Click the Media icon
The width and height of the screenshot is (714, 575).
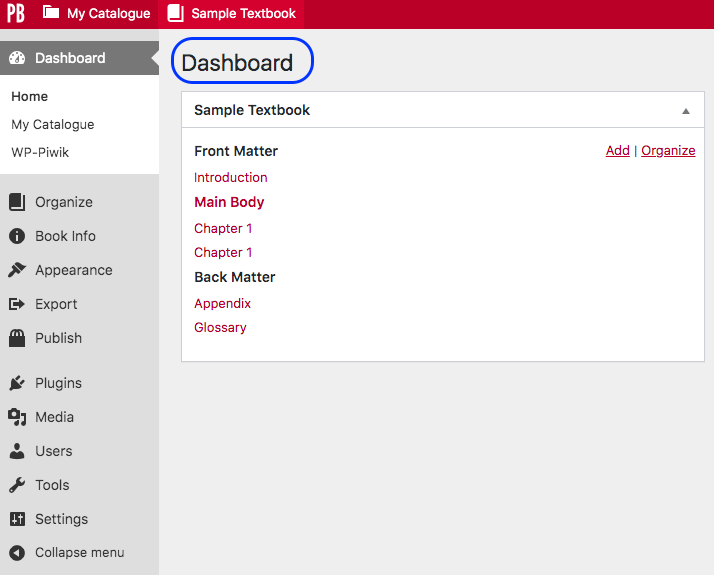pyautogui.click(x=17, y=417)
